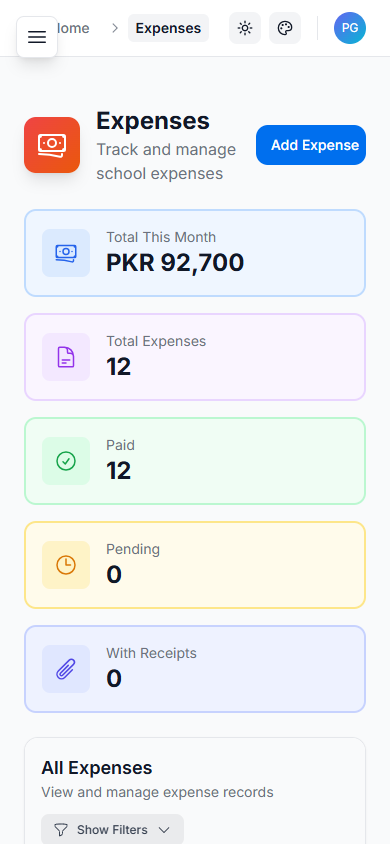Click the green checkmark icon in Paid card
This screenshot has height=844, width=390.
tap(66, 461)
